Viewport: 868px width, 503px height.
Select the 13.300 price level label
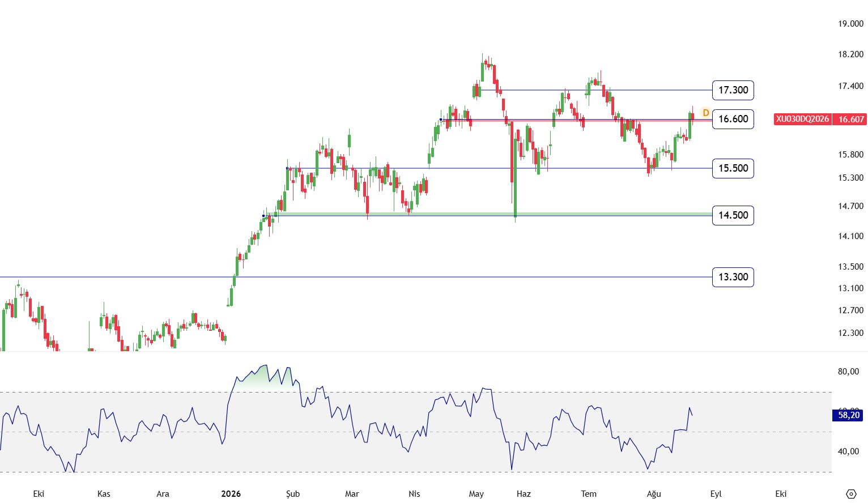click(733, 277)
